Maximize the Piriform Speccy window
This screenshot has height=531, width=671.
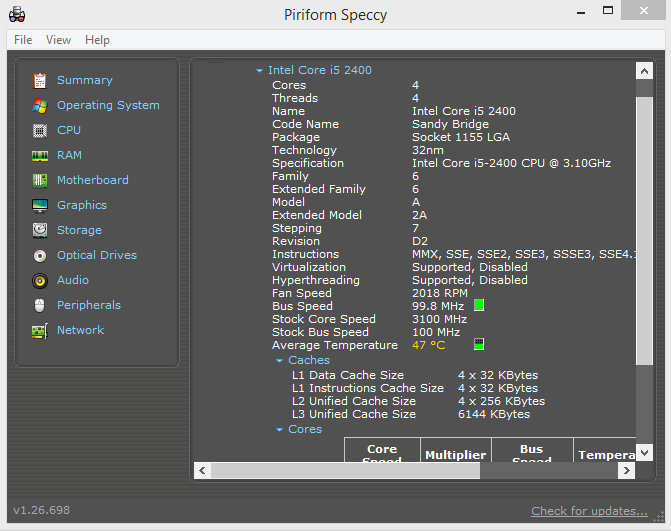tap(608, 10)
